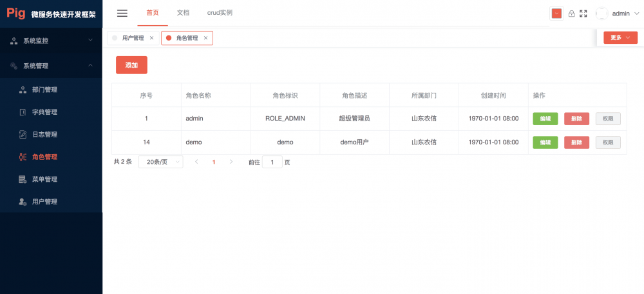Screen dimensions: 644x294
Task: Select page number 1
Action: click(x=214, y=162)
